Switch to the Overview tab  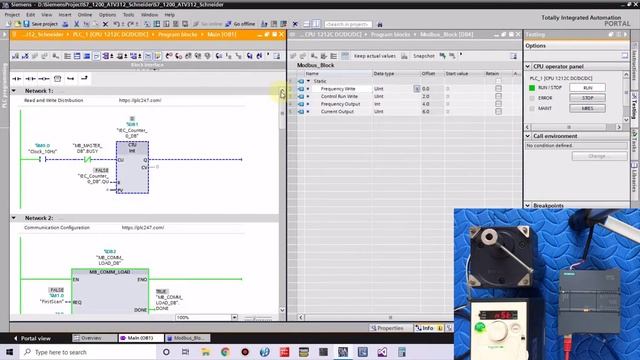coord(94,338)
